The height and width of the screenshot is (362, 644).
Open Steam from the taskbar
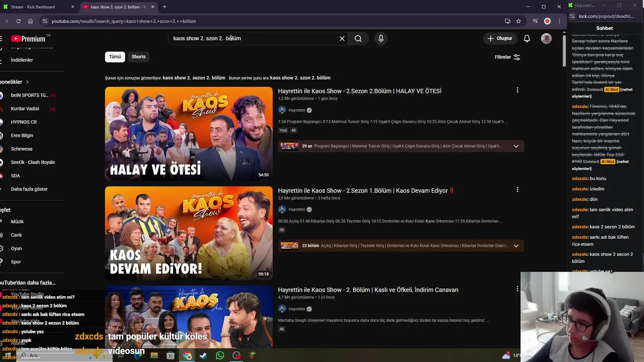(203, 355)
